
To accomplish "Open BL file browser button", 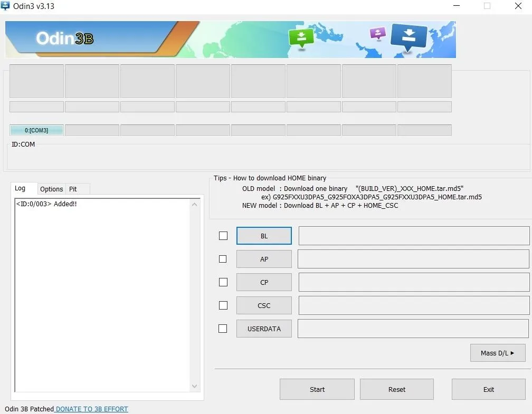I will tap(264, 236).
